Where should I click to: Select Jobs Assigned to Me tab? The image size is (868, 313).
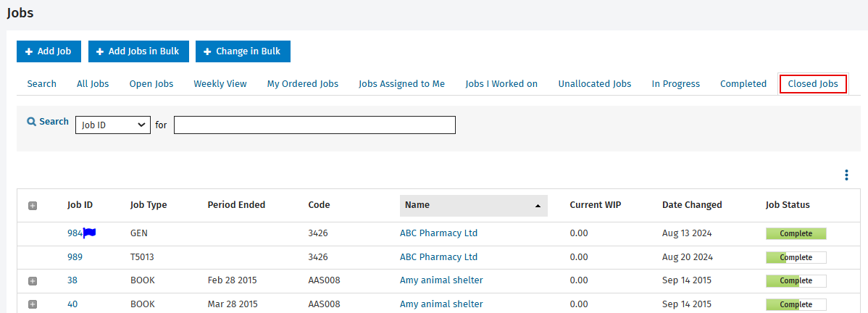tap(402, 84)
